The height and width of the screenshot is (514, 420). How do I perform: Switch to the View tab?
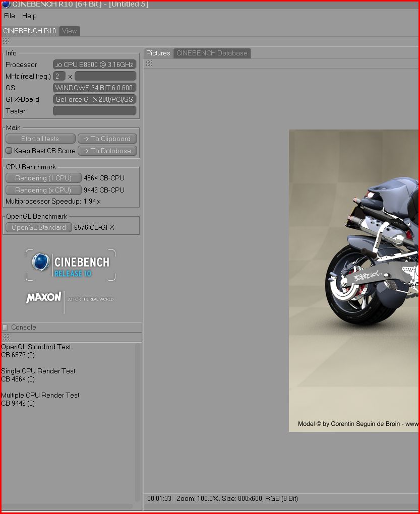click(x=69, y=31)
